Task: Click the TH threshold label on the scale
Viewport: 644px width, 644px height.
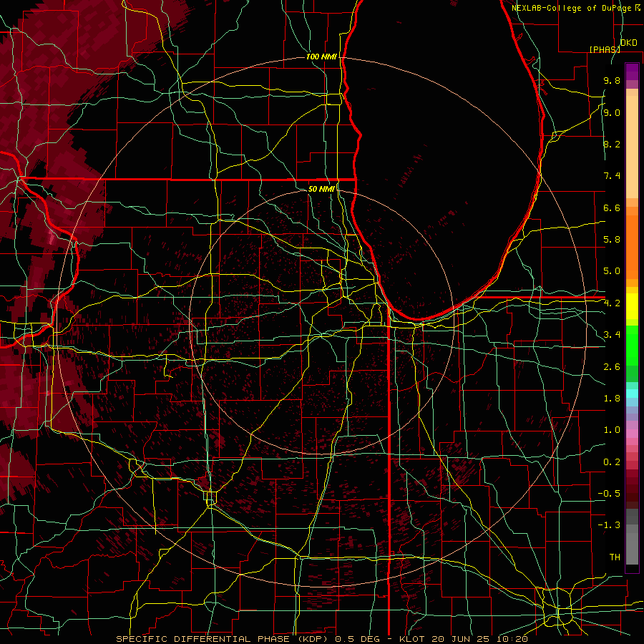Action: (x=615, y=557)
